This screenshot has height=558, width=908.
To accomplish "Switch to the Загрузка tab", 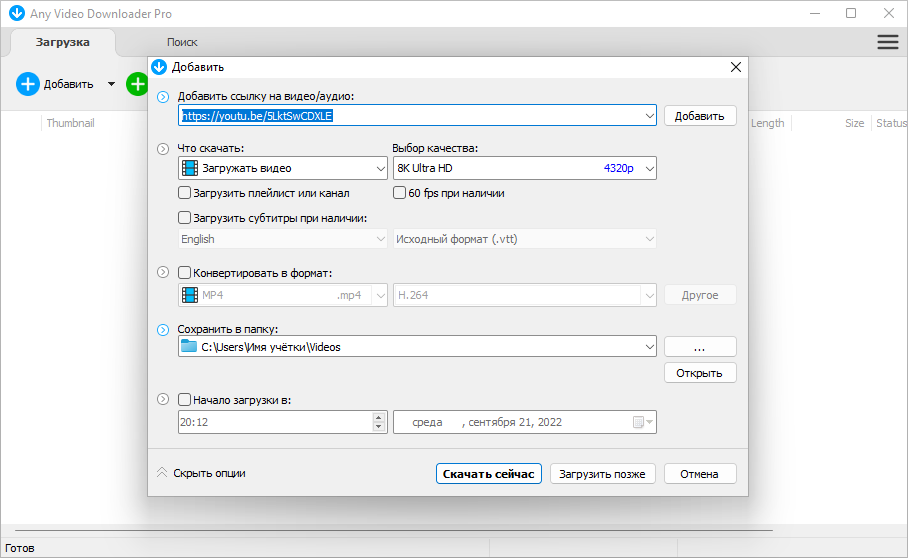I will point(63,42).
